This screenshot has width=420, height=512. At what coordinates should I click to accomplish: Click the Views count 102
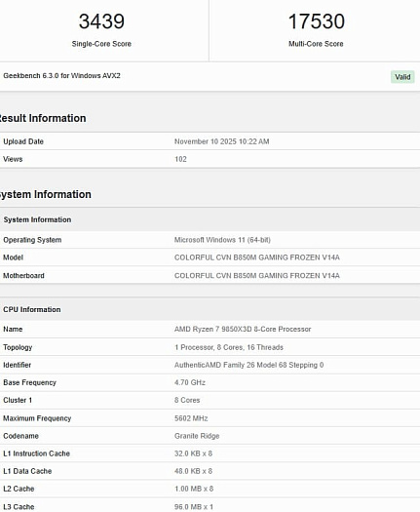point(180,159)
